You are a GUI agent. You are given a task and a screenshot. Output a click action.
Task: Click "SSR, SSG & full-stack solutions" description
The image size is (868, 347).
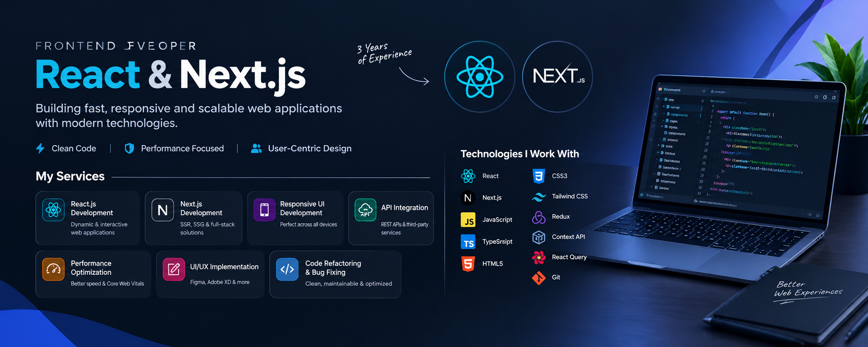[x=207, y=228]
